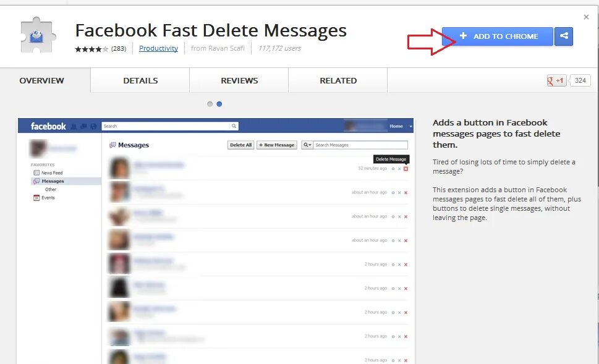Image resolution: width=599 pixels, height=364 pixels.
Task: Open the Productivity category link
Action: [x=158, y=48]
